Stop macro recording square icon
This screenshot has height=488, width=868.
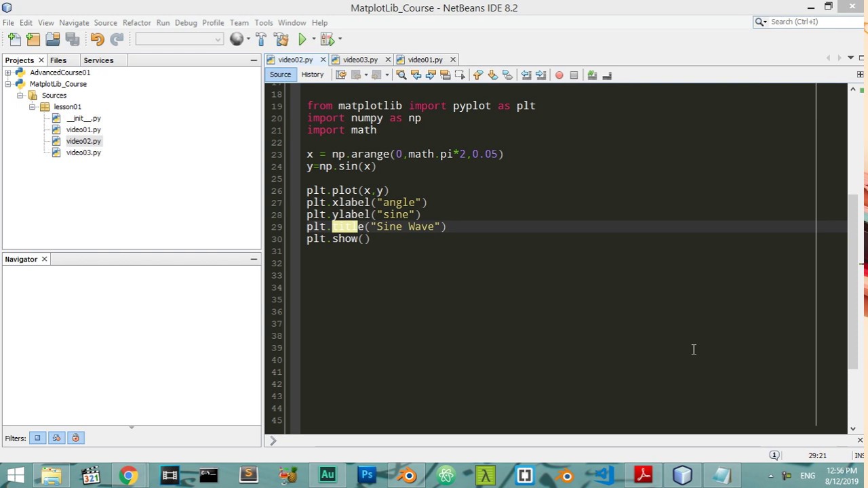(x=574, y=75)
